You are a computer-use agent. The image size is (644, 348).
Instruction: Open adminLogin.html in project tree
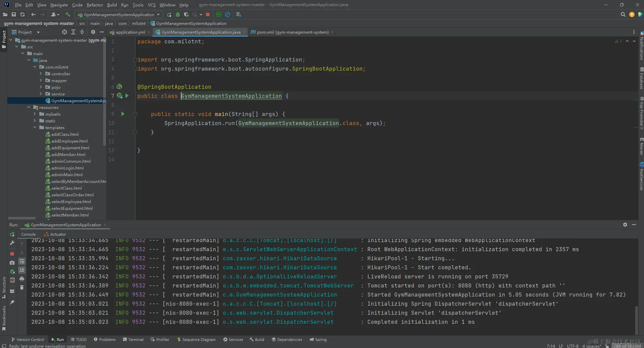point(67,168)
